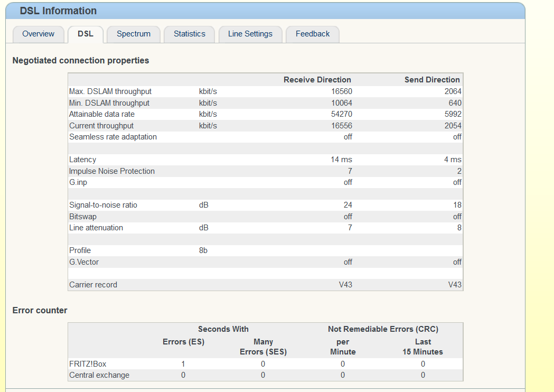Click the Max. DSLAM throughput row label

(110, 91)
